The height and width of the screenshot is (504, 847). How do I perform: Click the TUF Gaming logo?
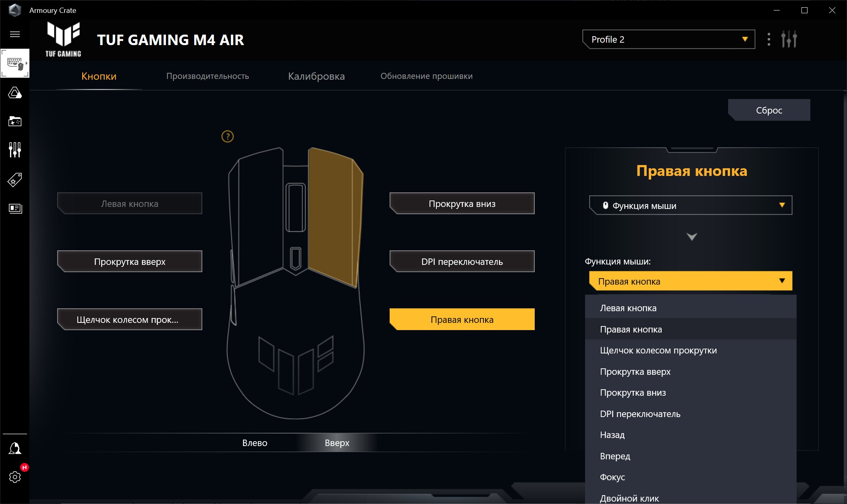(63, 39)
